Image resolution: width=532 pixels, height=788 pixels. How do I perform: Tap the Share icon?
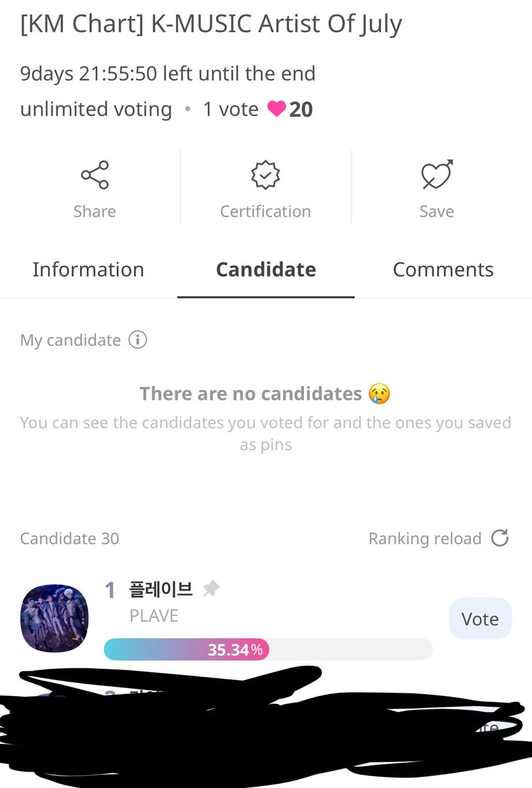[95, 175]
